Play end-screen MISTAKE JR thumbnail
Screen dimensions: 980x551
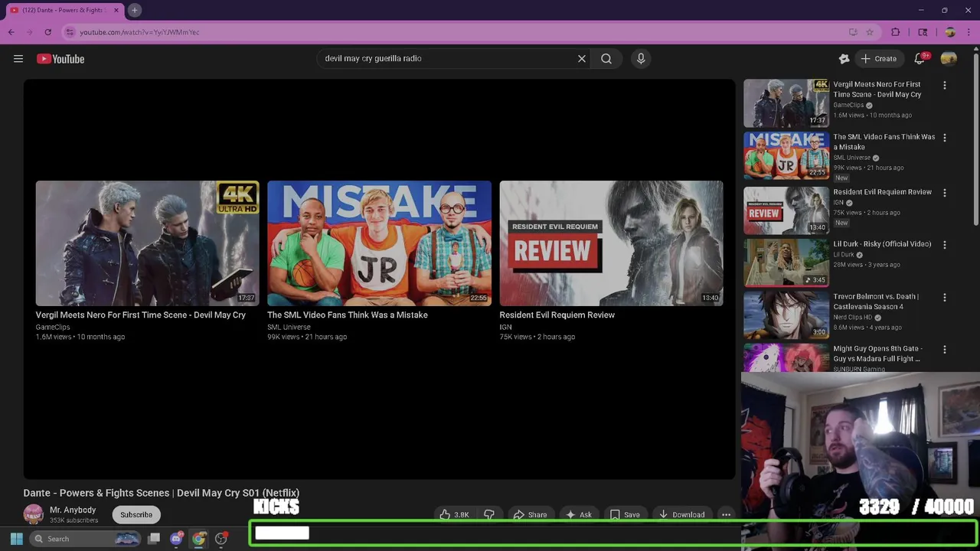pyautogui.click(x=379, y=243)
